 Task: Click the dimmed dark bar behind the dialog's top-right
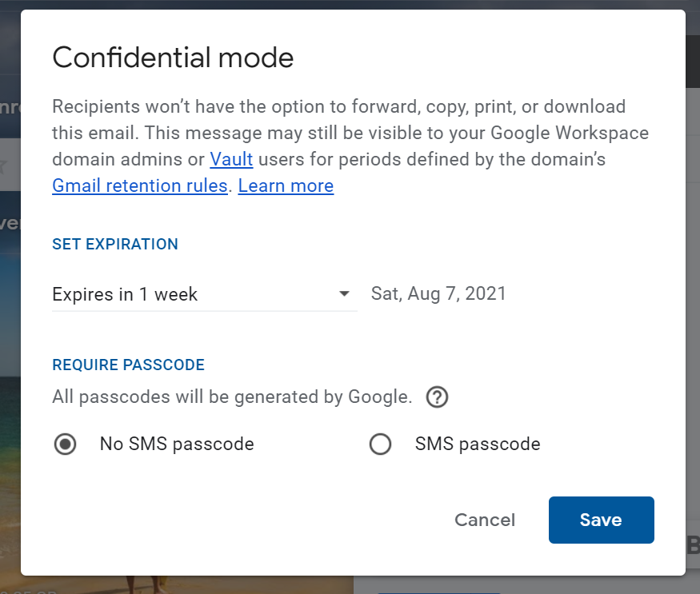point(693,62)
